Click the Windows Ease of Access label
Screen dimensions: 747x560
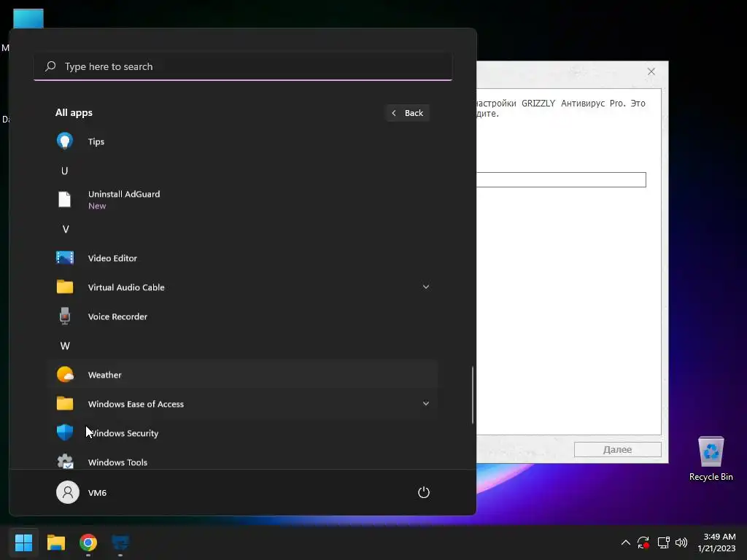point(136,404)
